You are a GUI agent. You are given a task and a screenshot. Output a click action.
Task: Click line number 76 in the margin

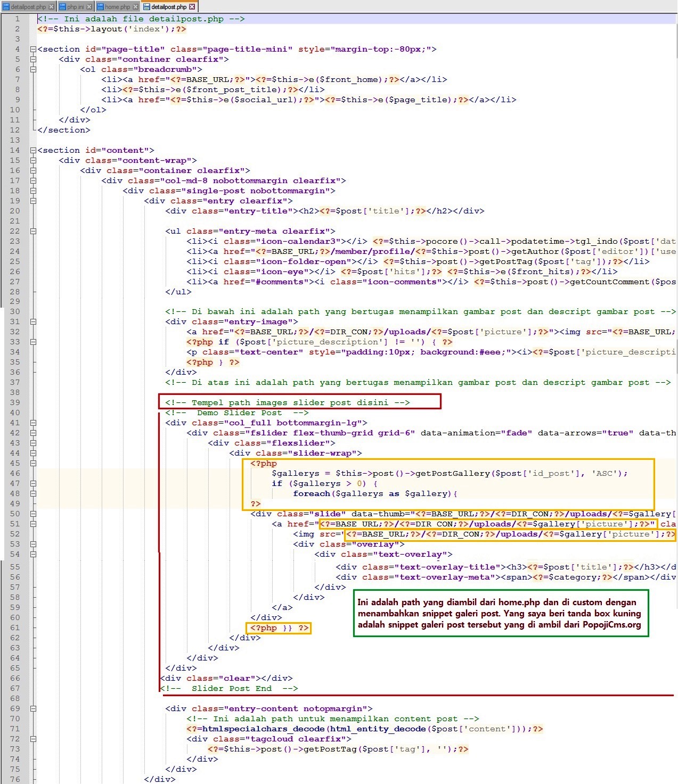tap(15, 779)
